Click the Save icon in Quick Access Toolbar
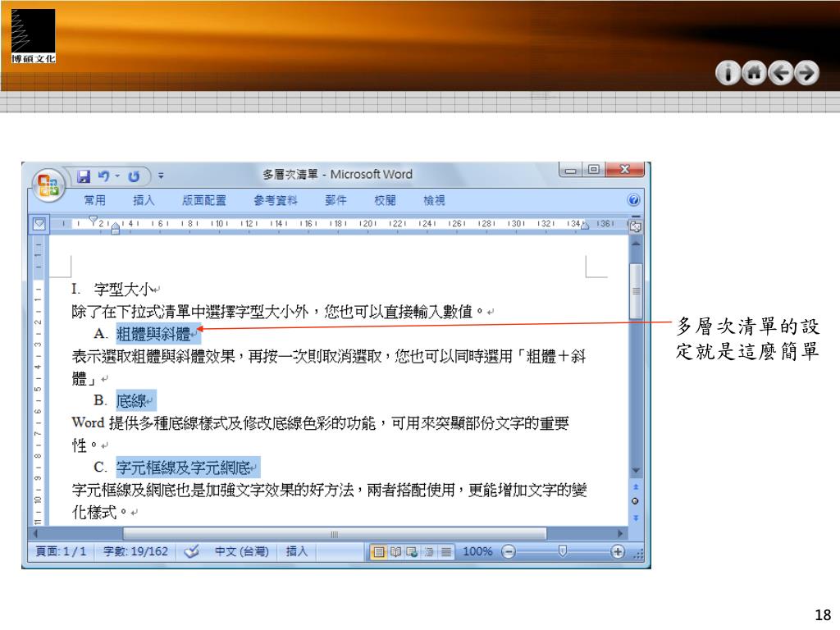 point(84,176)
